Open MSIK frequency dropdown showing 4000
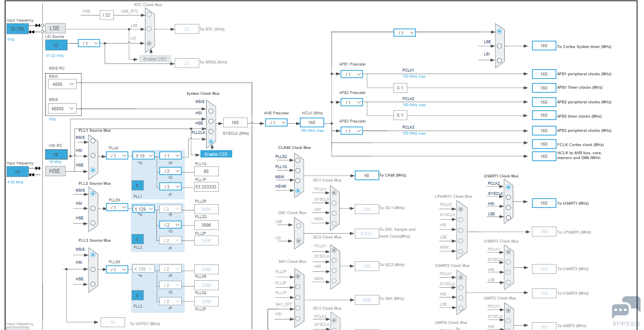The image size is (644, 330). [x=62, y=84]
